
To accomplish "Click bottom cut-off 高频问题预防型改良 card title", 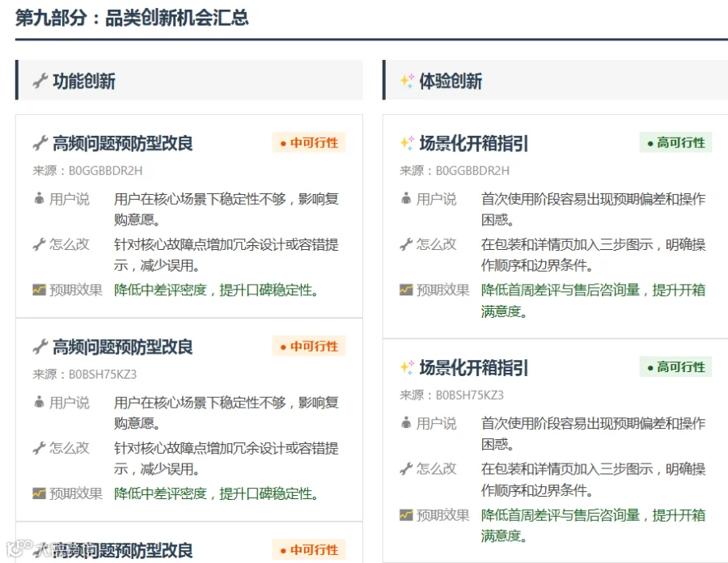I will 123,551.
